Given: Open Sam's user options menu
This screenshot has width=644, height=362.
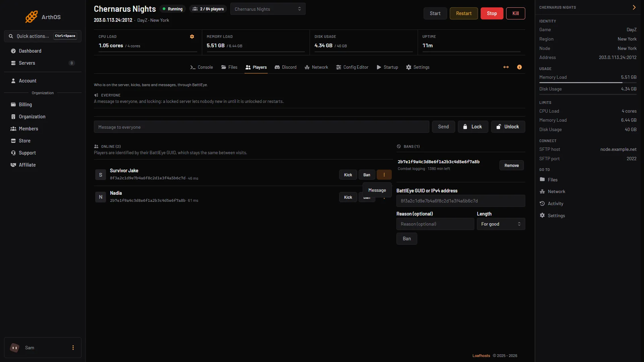Looking at the screenshot, I should (73, 348).
